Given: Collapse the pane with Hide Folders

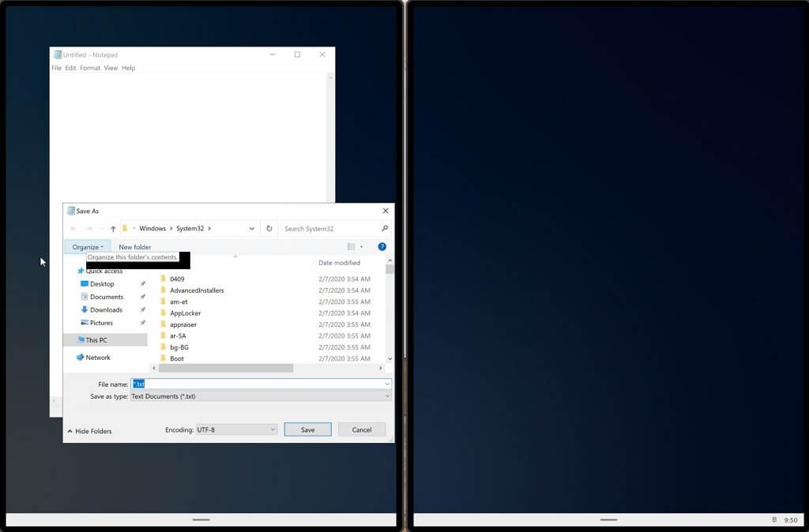Looking at the screenshot, I should pyautogui.click(x=90, y=431).
